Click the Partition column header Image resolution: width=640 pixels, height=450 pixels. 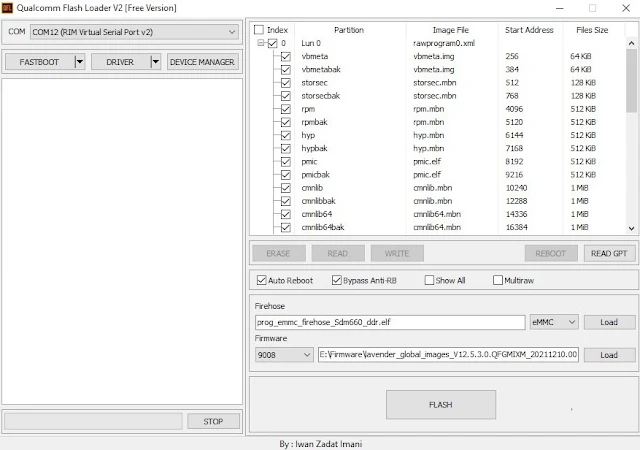pyautogui.click(x=349, y=30)
